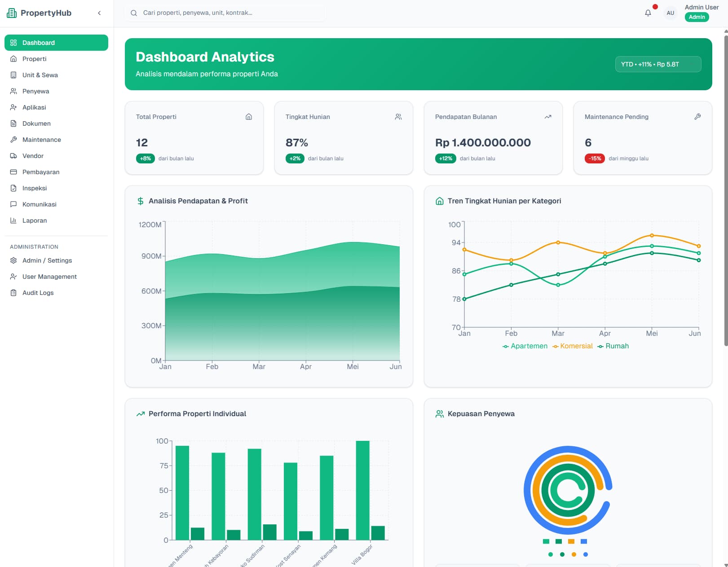Open the Admin User account dropdown

(701, 7)
